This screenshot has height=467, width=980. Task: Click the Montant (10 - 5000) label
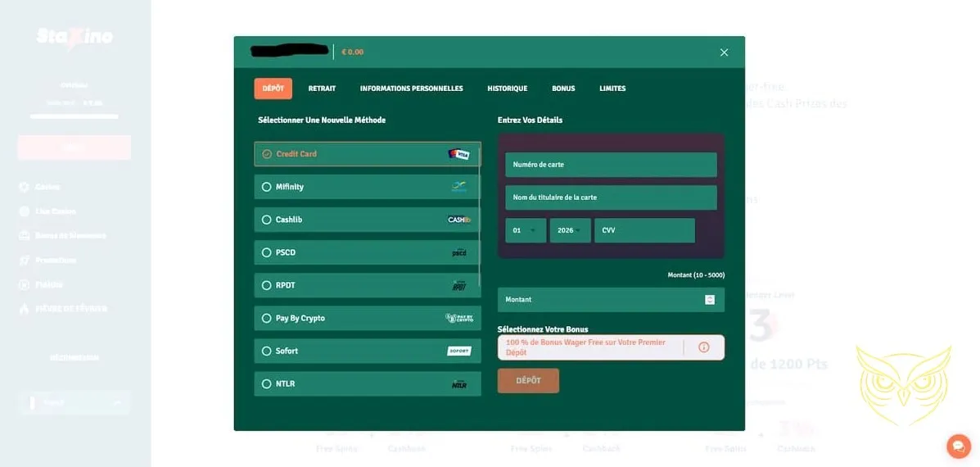[x=696, y=275]
